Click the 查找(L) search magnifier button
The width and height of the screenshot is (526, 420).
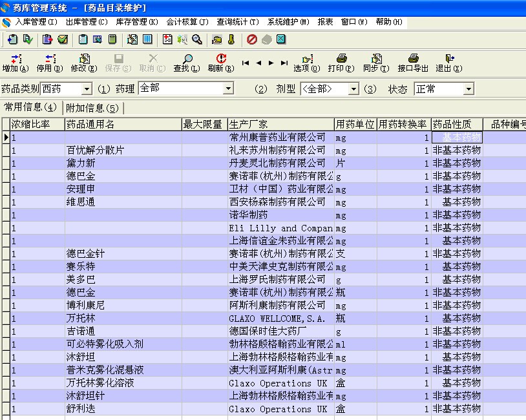point(187,63)
